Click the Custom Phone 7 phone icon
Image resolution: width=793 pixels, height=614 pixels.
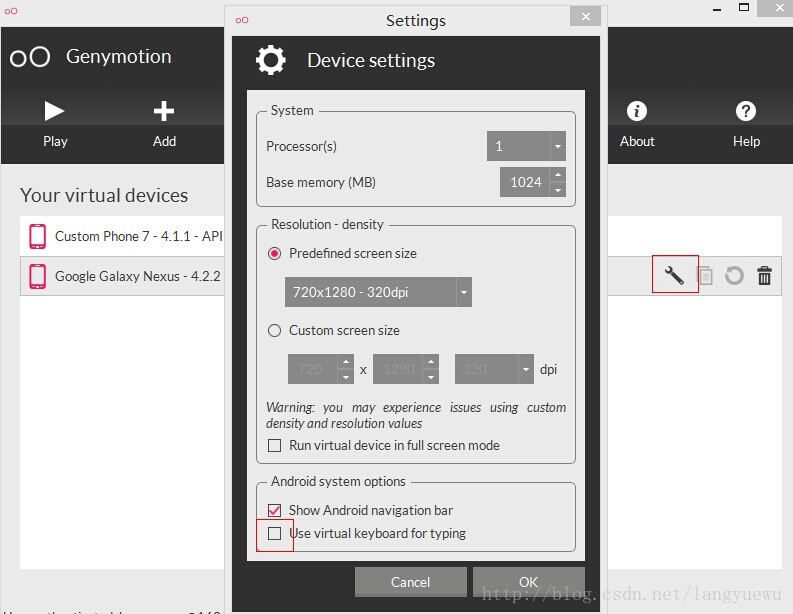click(37, 236)
